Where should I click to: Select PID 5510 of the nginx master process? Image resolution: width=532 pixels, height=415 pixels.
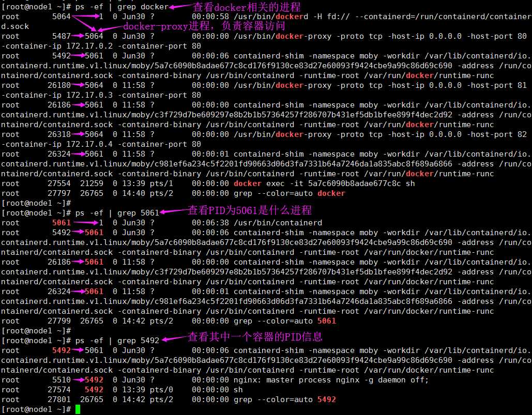coord(62,380)
